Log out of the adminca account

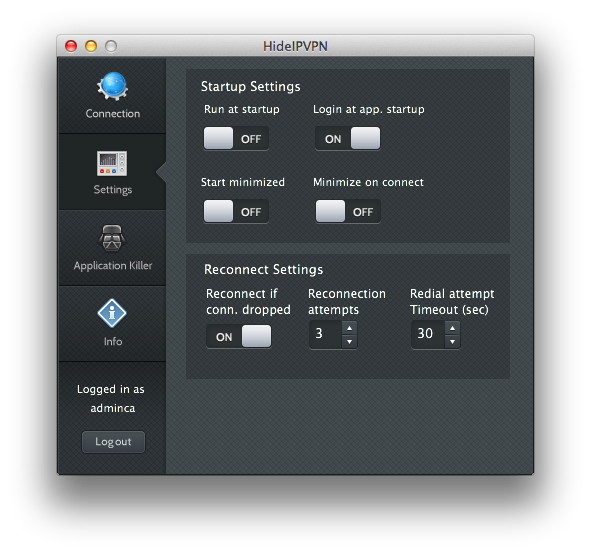113,442
